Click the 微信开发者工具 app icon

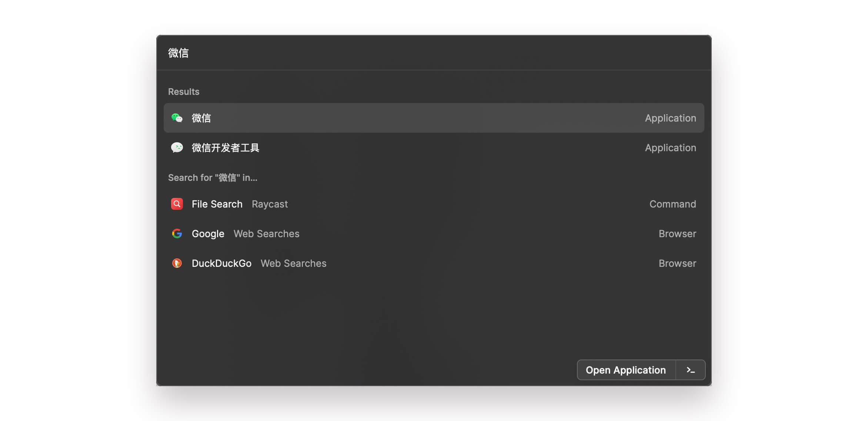point(177,147)
